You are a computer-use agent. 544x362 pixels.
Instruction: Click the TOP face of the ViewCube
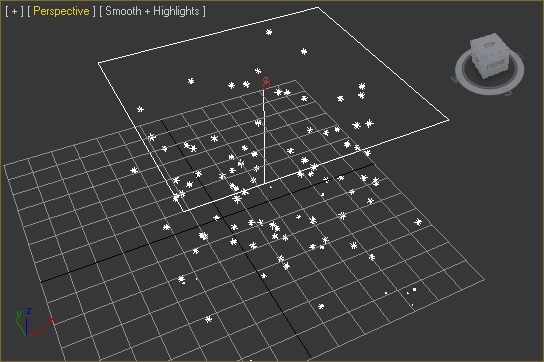click(x=489, y=45)
